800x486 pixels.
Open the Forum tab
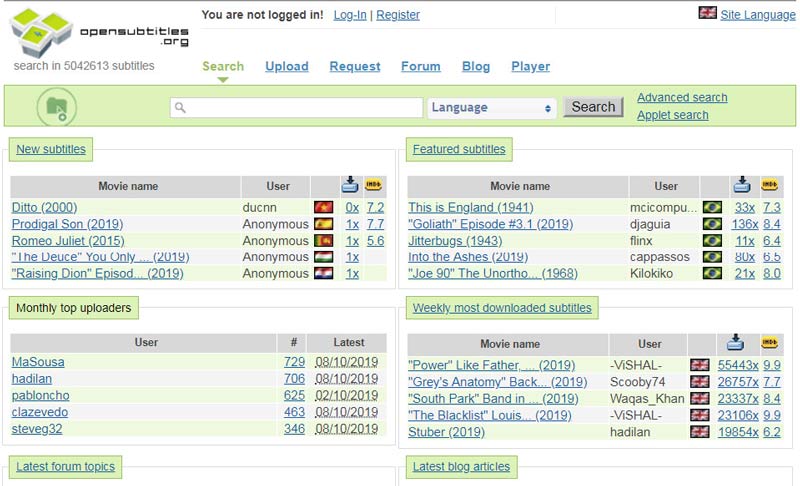[x=420, y=66]
